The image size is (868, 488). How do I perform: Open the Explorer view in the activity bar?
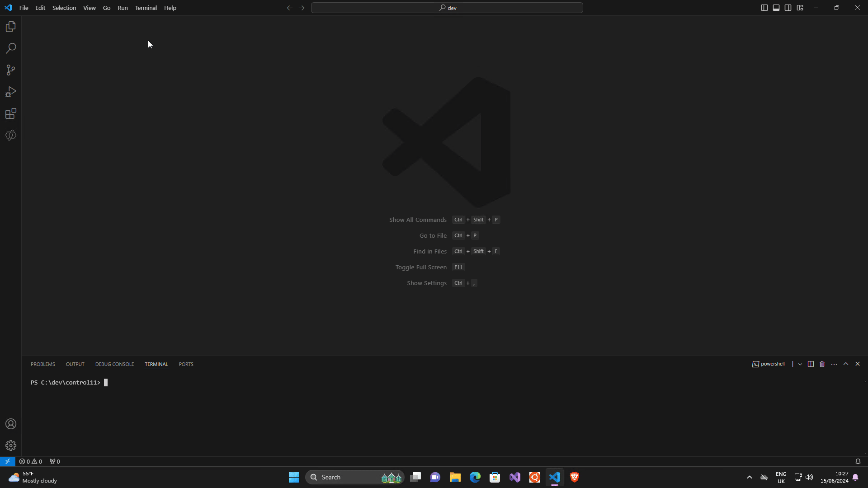tap(10, 26)
